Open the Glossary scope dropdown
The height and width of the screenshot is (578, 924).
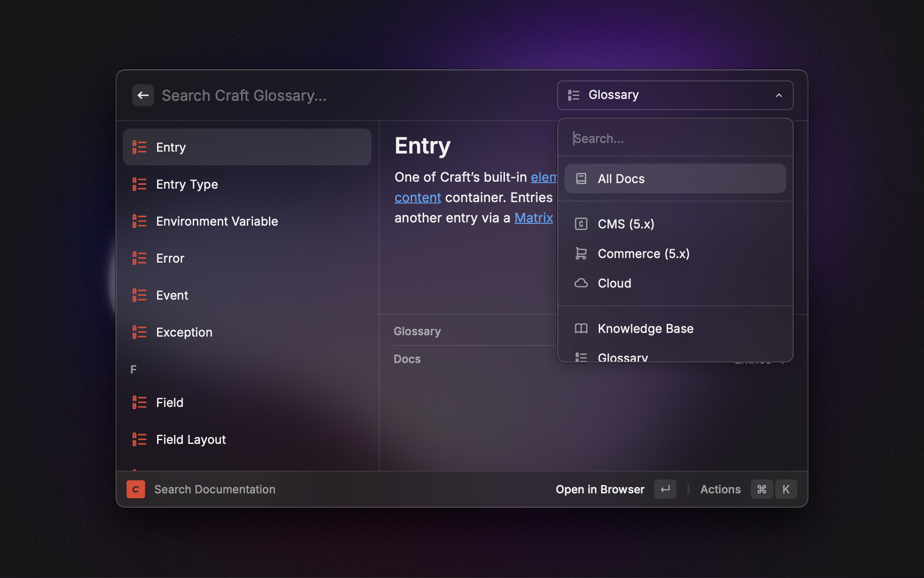click(x=675, y=95)
